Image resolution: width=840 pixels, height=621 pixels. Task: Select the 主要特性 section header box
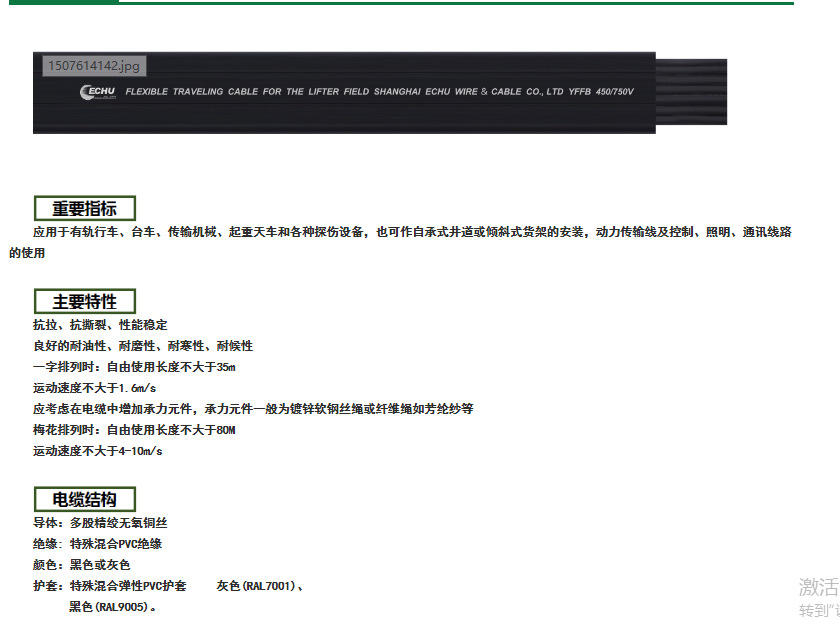pyautogui.click(x=85, y=301)
